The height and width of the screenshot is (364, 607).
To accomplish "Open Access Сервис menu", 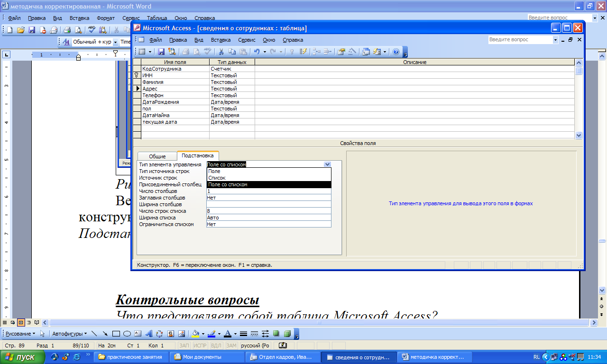I will coord(247,40).
